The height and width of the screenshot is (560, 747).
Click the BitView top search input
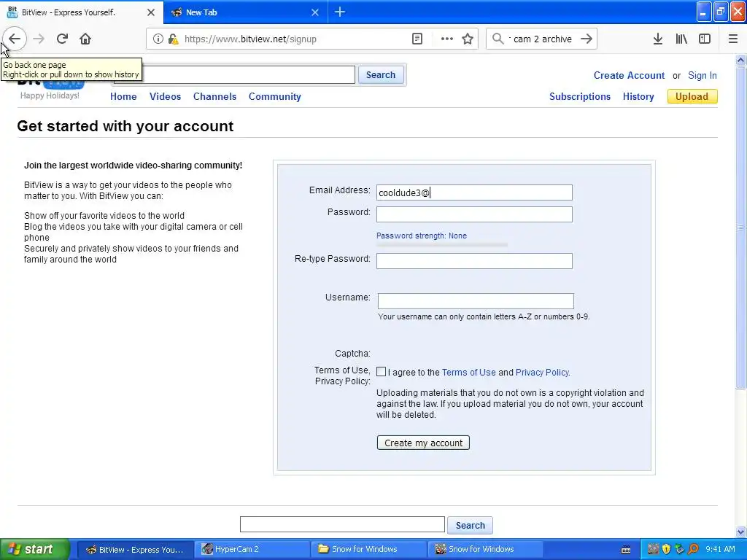234,75
